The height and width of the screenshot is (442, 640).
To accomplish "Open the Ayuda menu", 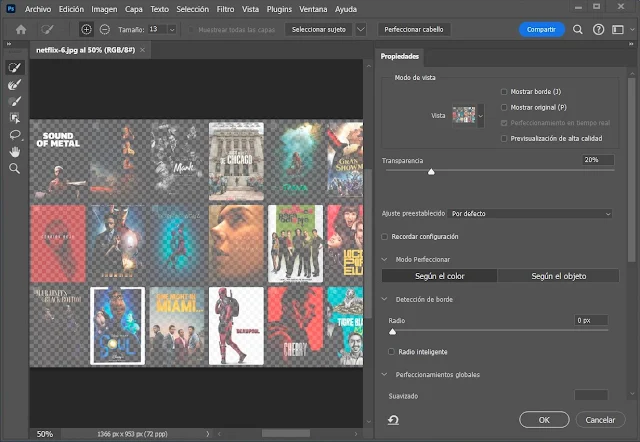I will click(x=346, y=9).
